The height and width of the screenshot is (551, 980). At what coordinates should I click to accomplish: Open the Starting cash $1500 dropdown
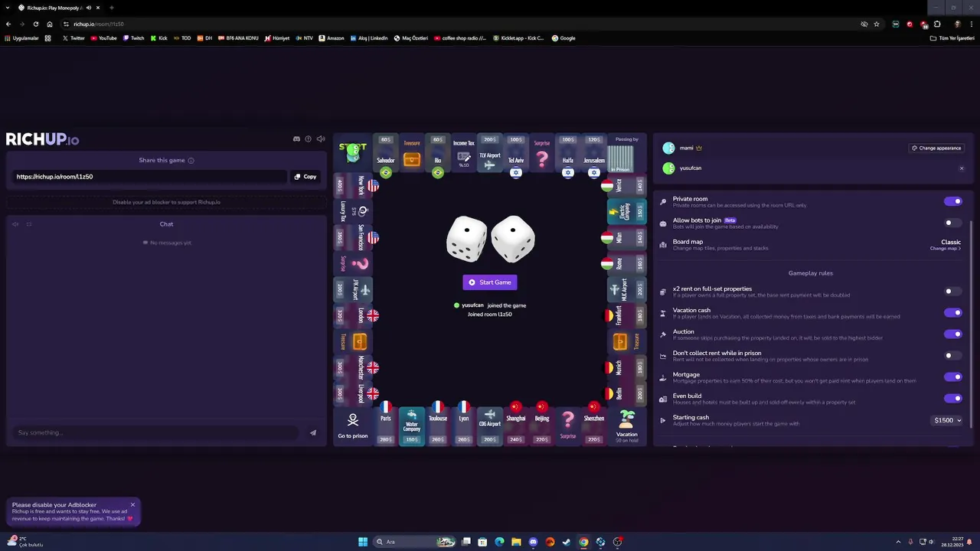pyautogui.click(x=947, y=420)
